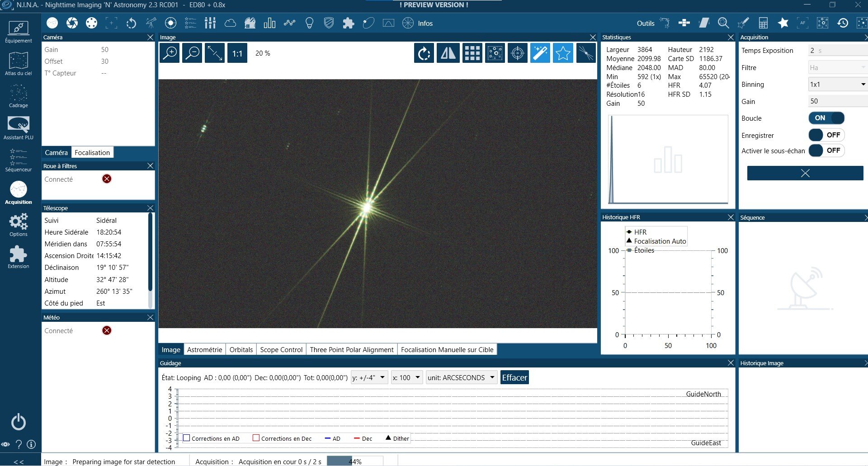The height and width of the screenshot is (466, 868).
Task: Open the Assistant PLU section
Action: [x=19, y=128]
